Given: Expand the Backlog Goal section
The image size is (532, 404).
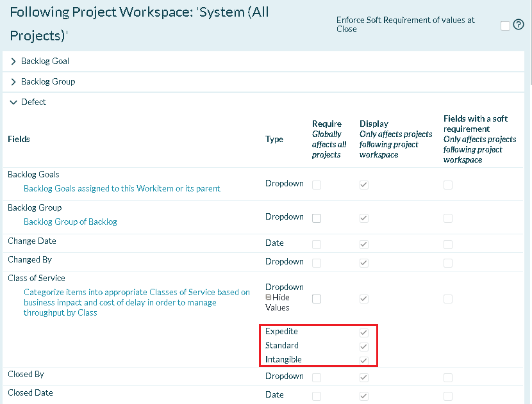Looking at the screenshot, I should [x=13, y=61].
